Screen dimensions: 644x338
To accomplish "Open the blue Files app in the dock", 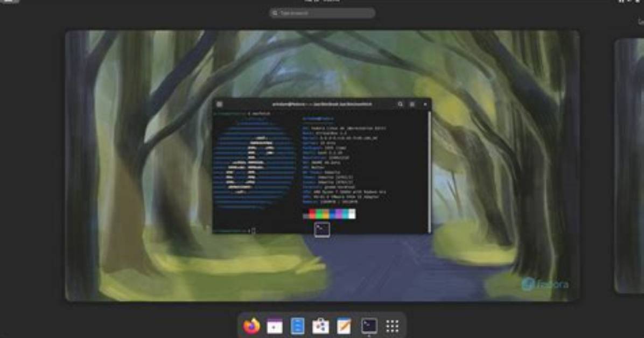I will tap(297, 326).
